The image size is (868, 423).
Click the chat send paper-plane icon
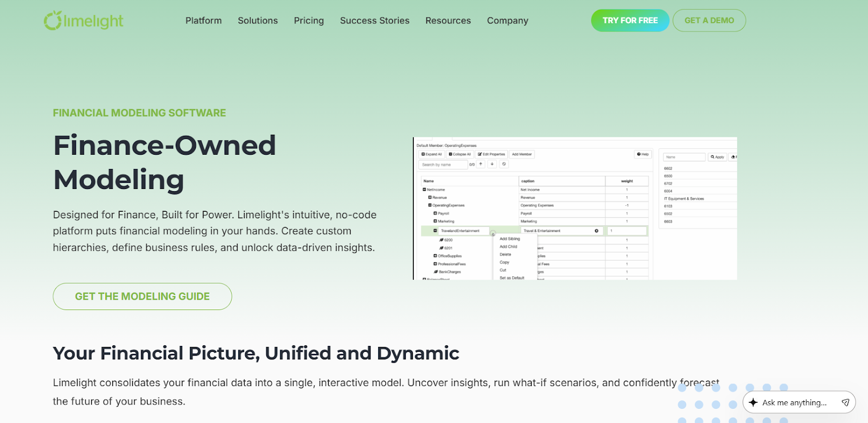(x=845, y=402)
